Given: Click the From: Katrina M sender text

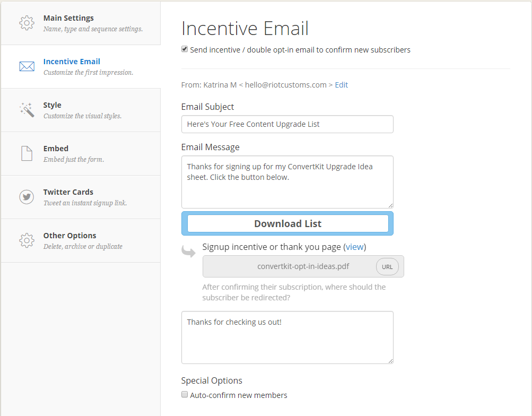Looking at the screenshot, I should 257,85.
